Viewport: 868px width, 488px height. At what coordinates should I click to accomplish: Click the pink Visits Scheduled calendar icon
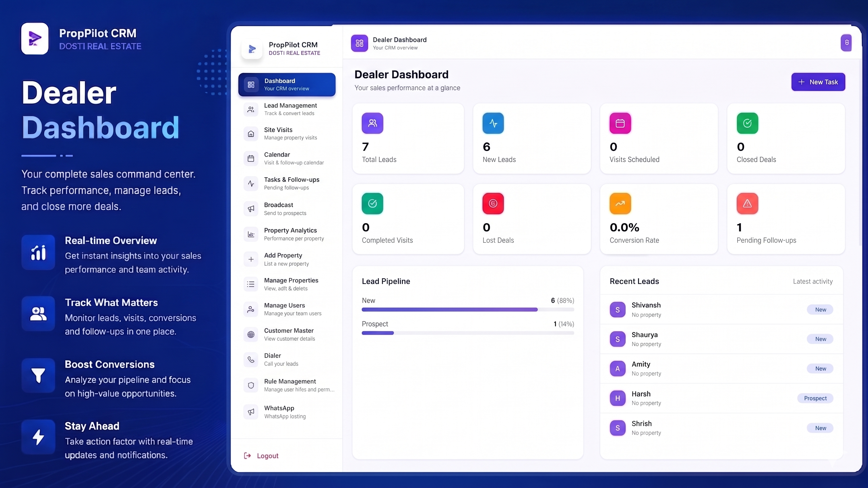tap(620, 123)
